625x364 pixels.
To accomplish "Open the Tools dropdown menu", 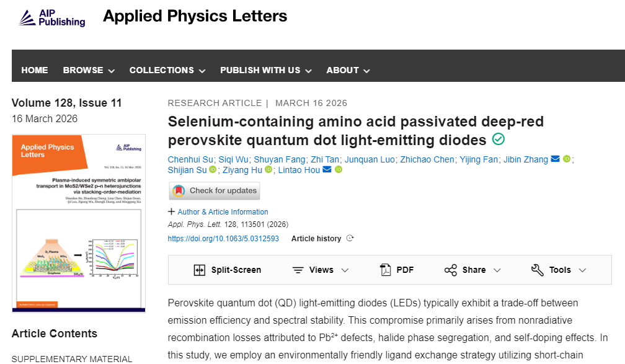I will [x=559, y=270].
